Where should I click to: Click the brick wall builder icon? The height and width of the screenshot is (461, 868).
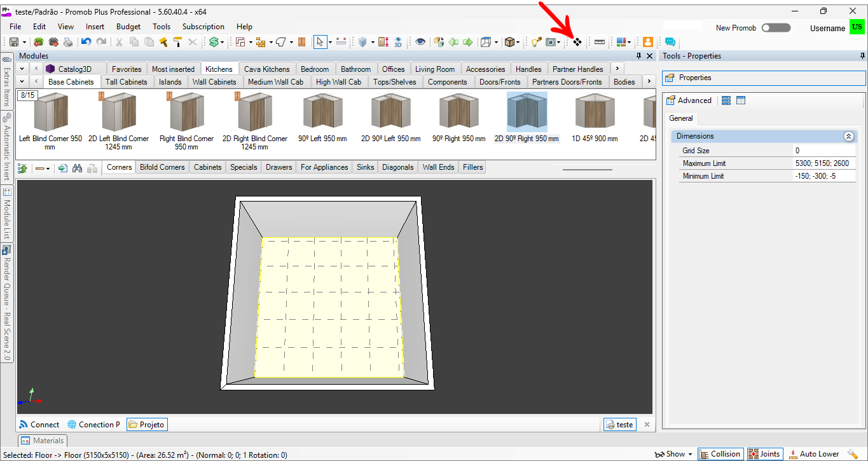click(260, 42)
